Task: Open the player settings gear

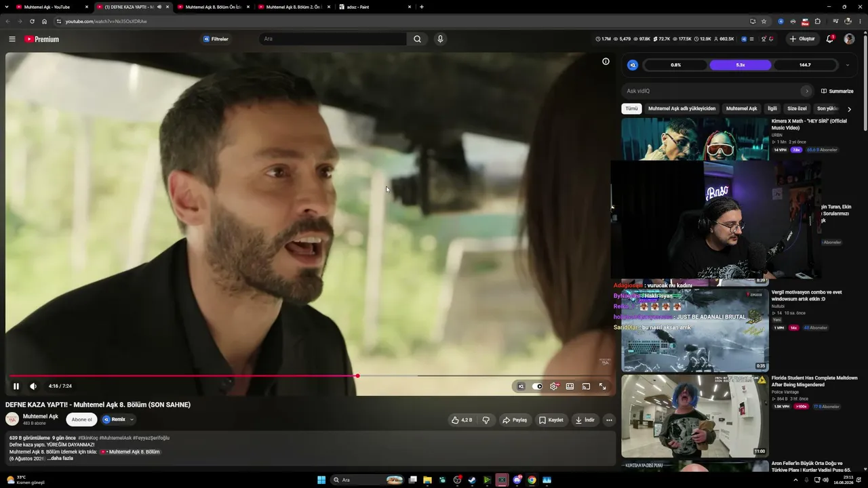Action: tap(554, 386)
